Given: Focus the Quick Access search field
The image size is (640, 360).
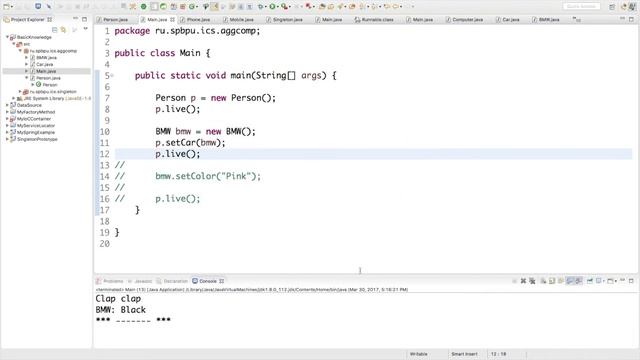Looking at the screenshot, I should click(x=581, y=6).
